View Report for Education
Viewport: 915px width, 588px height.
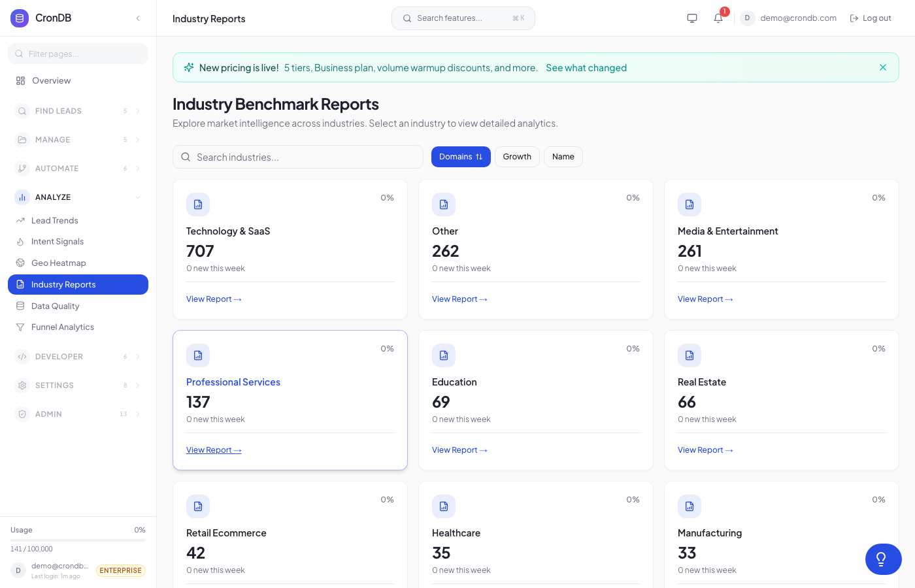(x=459, y=450)
